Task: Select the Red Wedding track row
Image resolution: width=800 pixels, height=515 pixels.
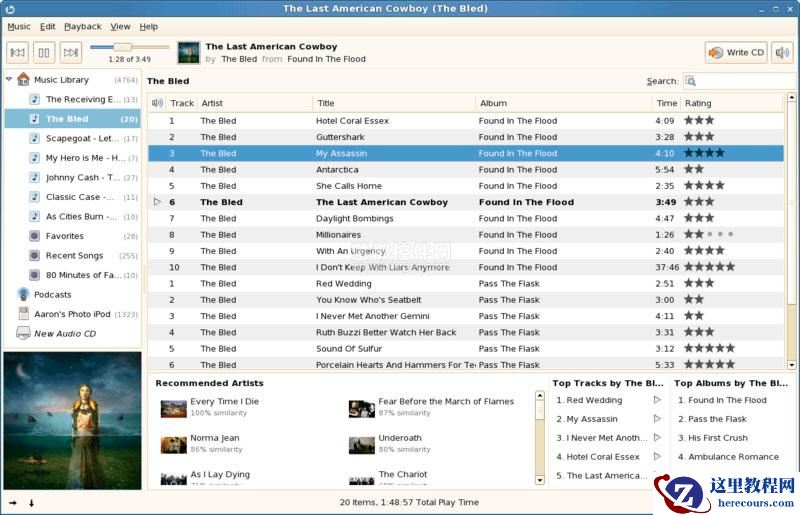Action: click(466, 284)
